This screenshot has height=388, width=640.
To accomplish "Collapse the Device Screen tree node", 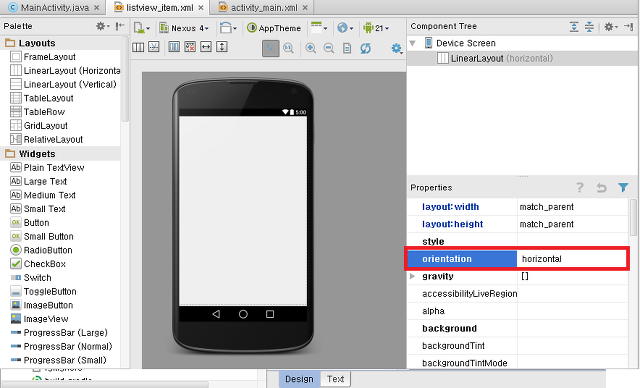I will coord(413,43).
